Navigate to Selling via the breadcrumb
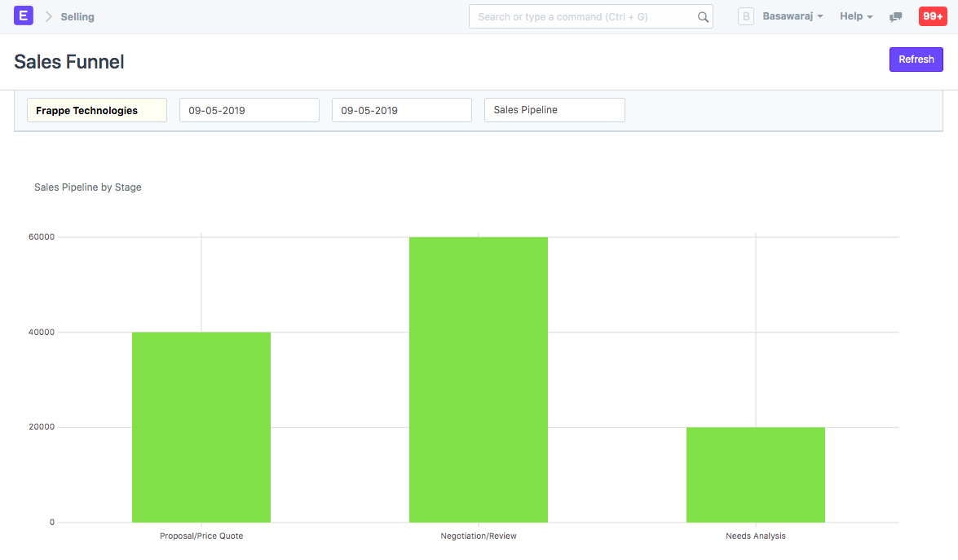 pos(77,15)
